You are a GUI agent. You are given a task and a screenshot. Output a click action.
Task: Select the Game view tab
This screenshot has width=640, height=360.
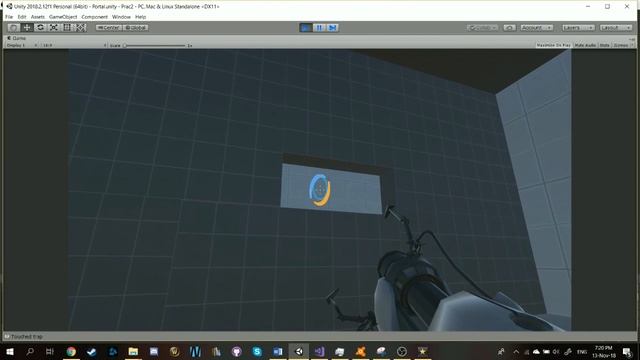[16, 38]
